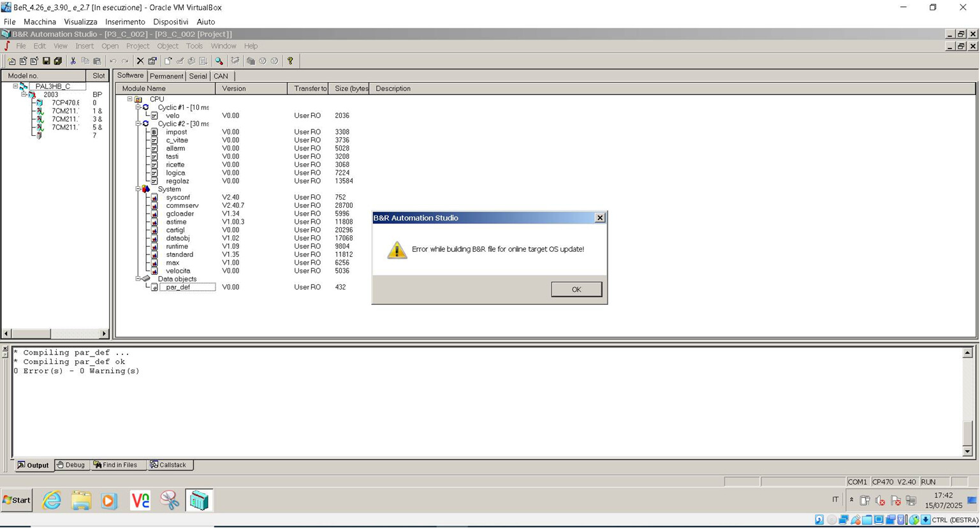Click the Copy toolbar icon

85,61
